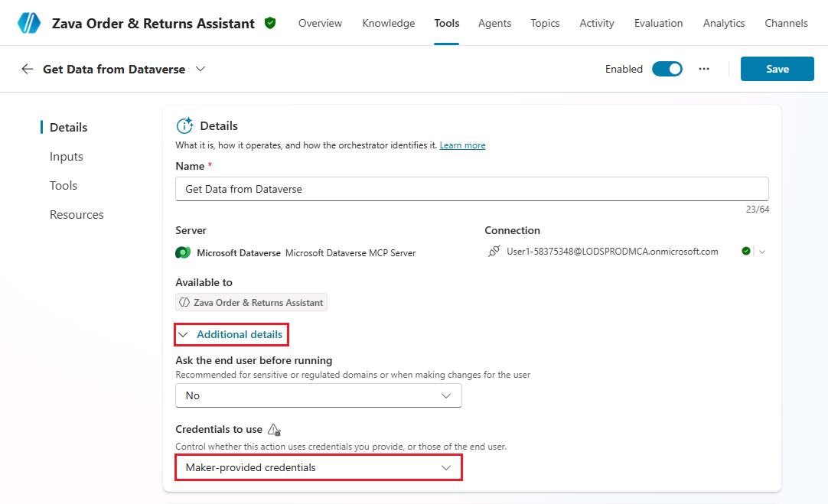828x504 pixels.
Task: Click the Details info sparkle icon
Action: tap(184, 125)
